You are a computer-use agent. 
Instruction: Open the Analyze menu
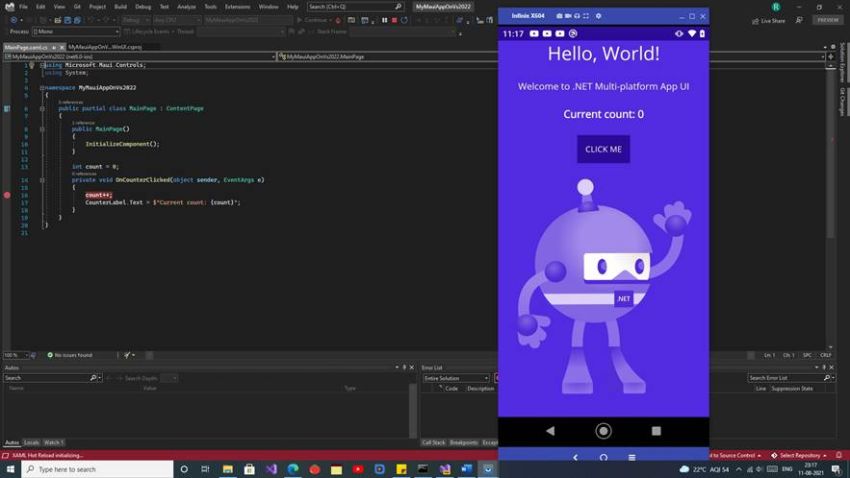(186, 7)
